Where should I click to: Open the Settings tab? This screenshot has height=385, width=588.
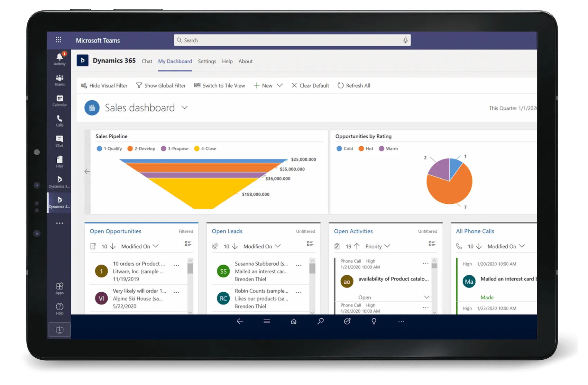pos(207,61)
